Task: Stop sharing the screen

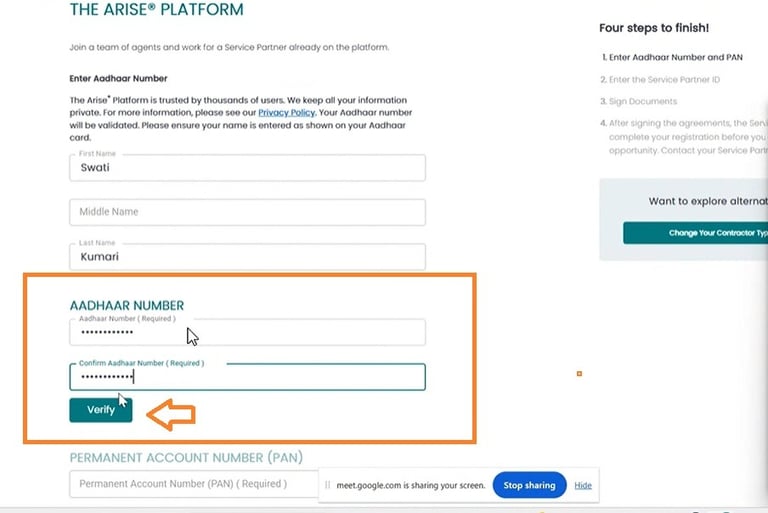Action: [529, 486]
